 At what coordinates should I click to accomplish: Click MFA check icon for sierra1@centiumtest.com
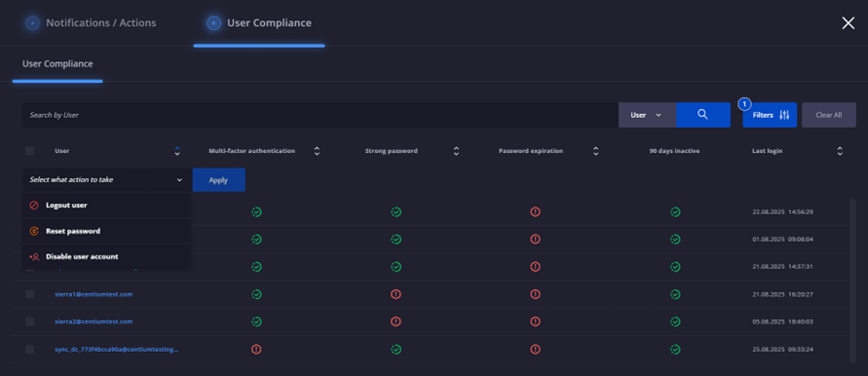256,294
